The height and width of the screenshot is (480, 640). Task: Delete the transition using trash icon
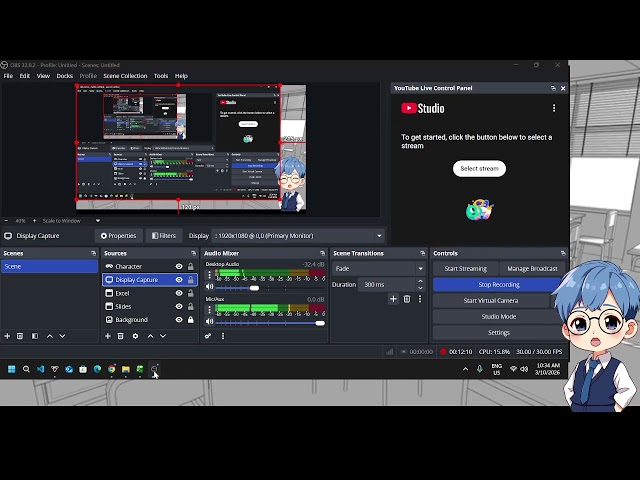click(407, 299)
